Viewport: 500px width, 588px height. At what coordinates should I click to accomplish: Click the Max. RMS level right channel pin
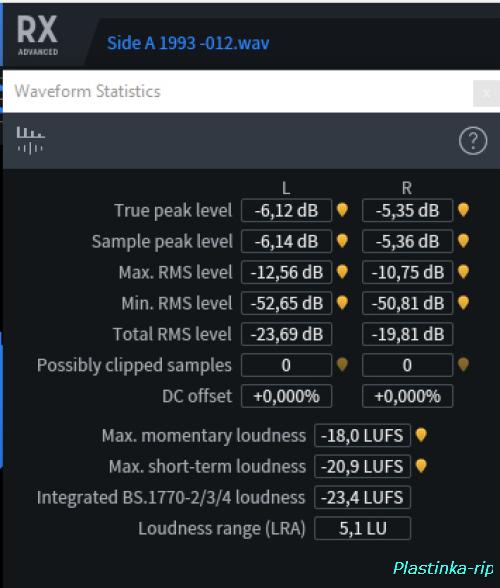463,272
